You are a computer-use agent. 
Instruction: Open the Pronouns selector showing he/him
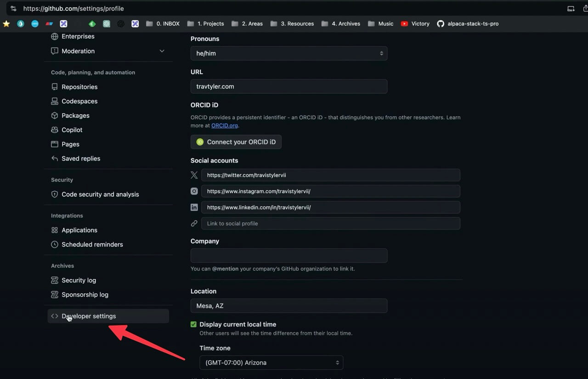click(x=288, y=53)
